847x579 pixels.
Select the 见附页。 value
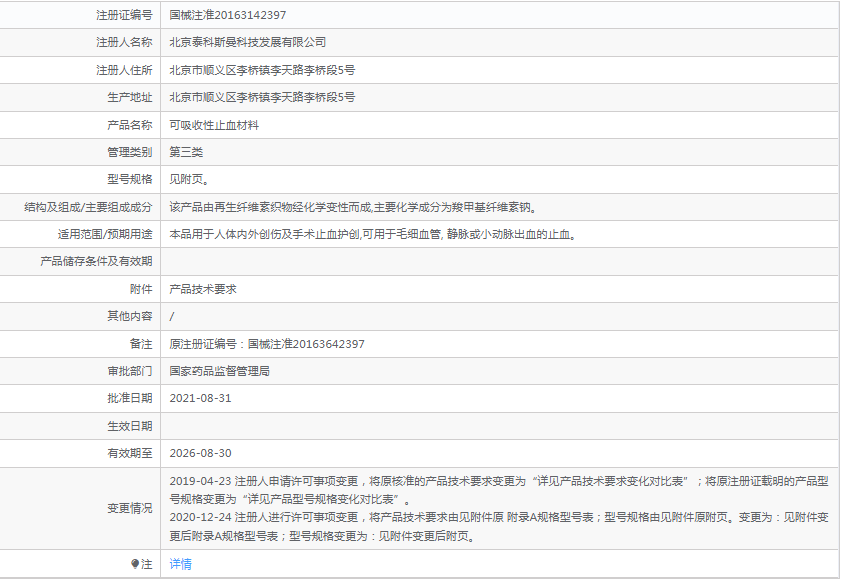pyautogui.click(x=189, y=179)
